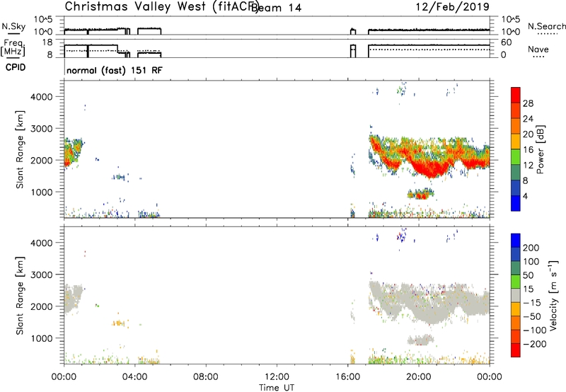Select the 12:00 time tick label
The width and height of the screenshot is (566, 392).
point(277,377)
